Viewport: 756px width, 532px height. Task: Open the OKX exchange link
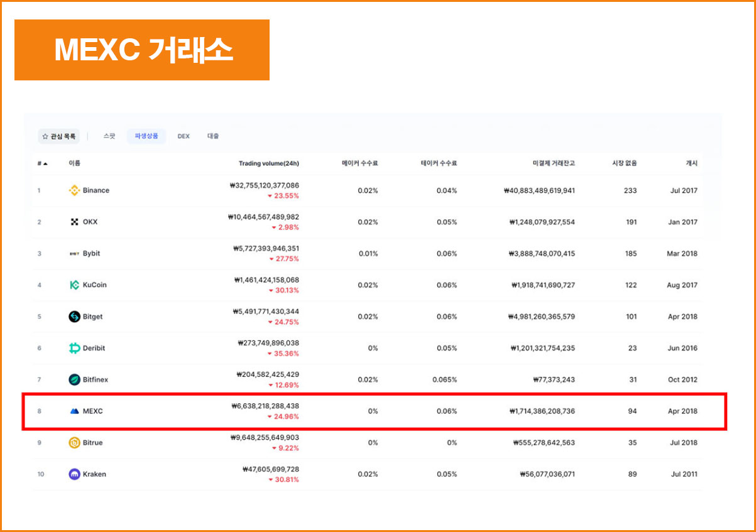[x=90, y=222]
